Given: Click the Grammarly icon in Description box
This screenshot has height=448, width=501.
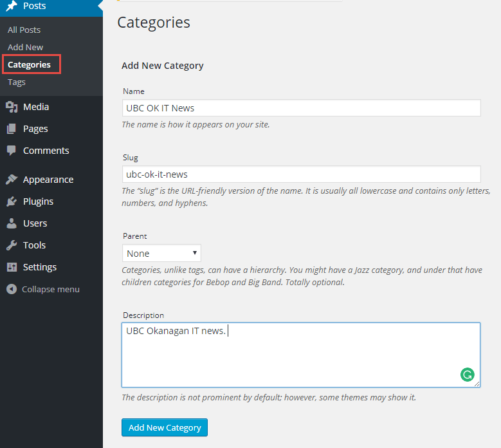Looking at the screenshot, I should click(x=468, y=374).
